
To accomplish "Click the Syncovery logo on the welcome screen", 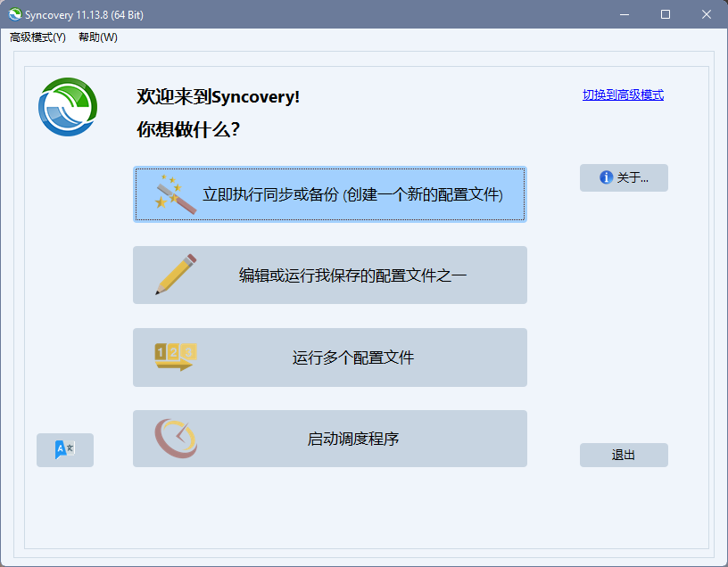I will [69, 107].
